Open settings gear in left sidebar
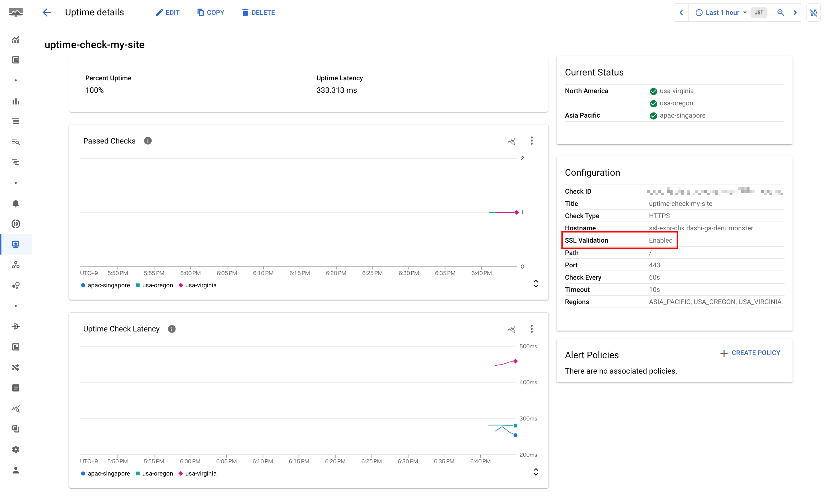The width and height of the screenshot is (825, 504). click(15, 449)
